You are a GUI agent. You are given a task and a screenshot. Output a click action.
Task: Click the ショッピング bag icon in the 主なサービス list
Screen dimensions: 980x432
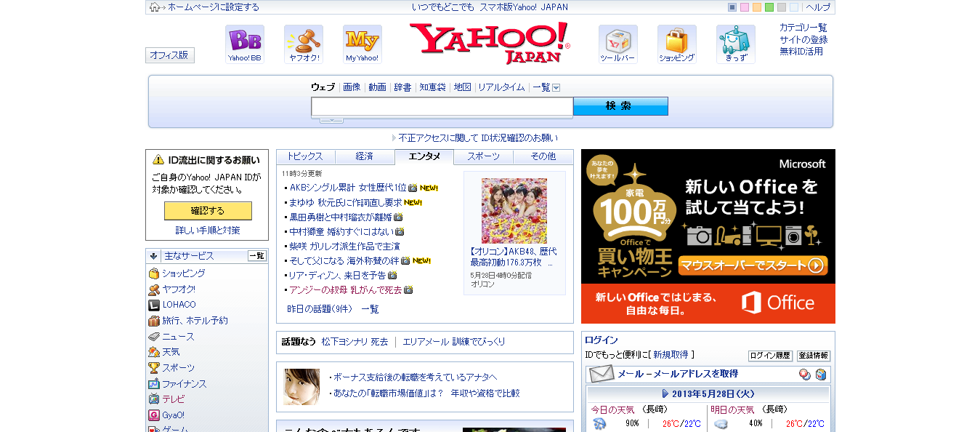[x=154, y=273]
